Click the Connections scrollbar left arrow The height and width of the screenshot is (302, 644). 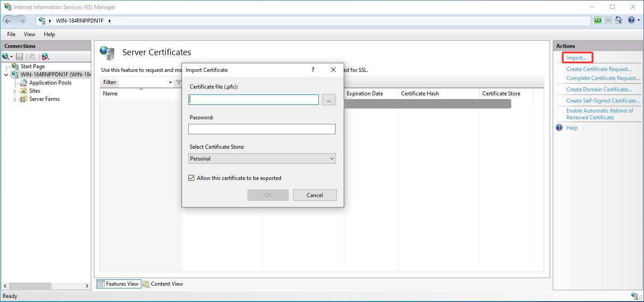[5, 286]
